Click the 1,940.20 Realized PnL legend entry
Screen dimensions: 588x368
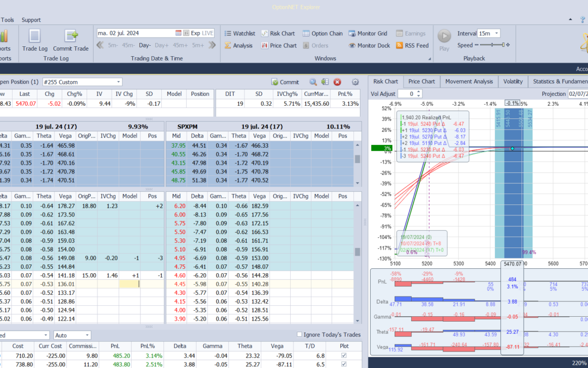click(x=426, y=118)
